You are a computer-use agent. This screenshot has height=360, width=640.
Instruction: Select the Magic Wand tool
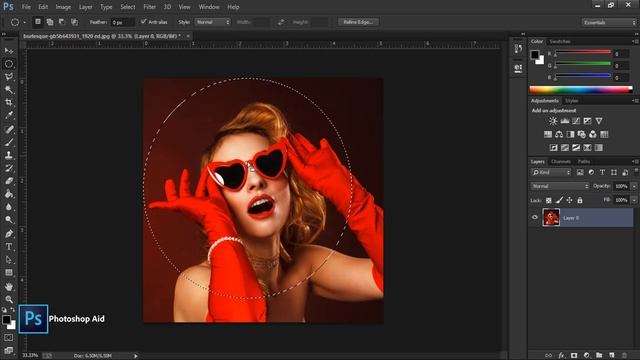pyautogui.click(x=9, y=90)
